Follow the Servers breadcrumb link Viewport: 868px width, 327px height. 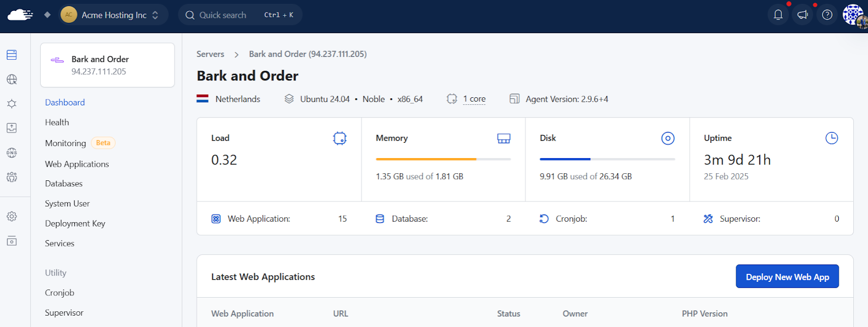click(210, 54)
